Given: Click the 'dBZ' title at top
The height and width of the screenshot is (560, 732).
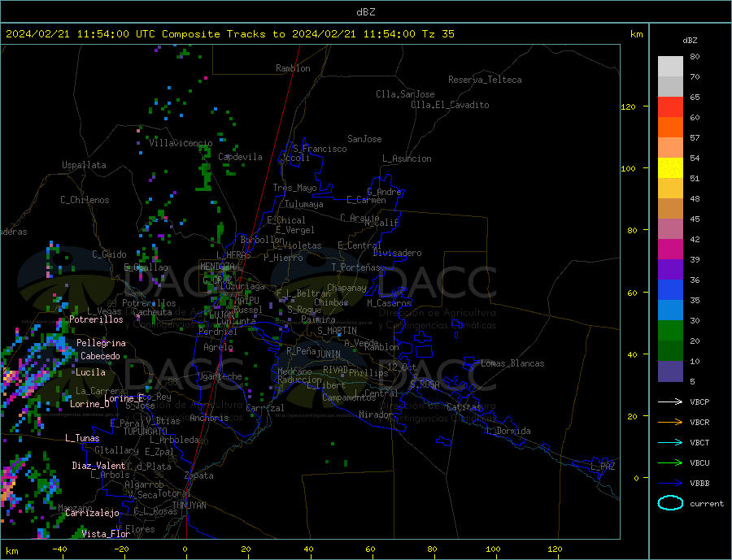Looking at the screenshot, I should click(365, 12).
